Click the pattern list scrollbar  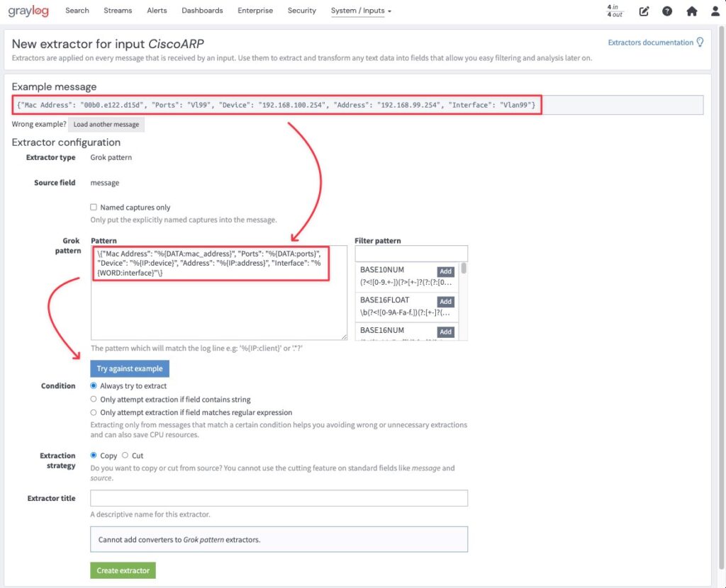pyautogui.click(x=464, y=268)
